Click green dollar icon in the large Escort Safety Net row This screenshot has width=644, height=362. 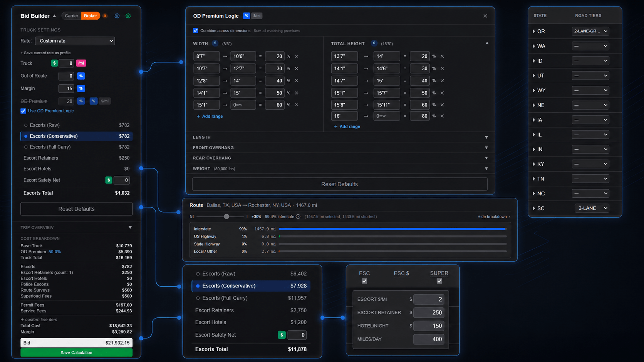pyautogui.click(x=282, y=335)
